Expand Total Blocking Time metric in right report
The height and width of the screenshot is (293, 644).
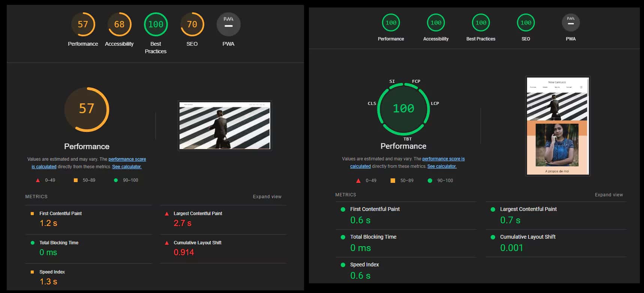(406, 243)
